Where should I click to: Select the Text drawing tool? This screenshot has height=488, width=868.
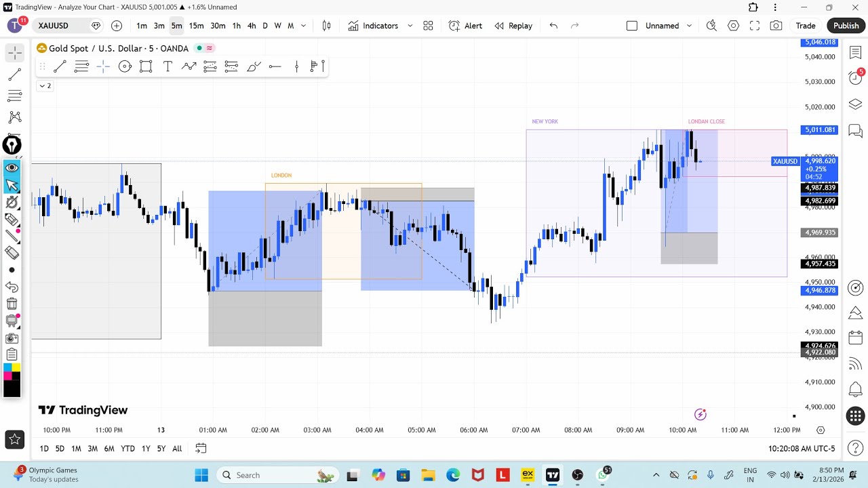[167, 66]
